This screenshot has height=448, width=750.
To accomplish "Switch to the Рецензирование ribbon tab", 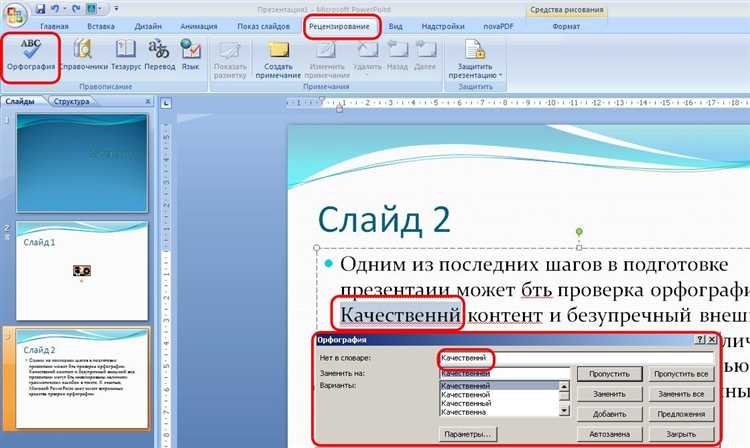I will pyautogui.click(x=343, y=26).
